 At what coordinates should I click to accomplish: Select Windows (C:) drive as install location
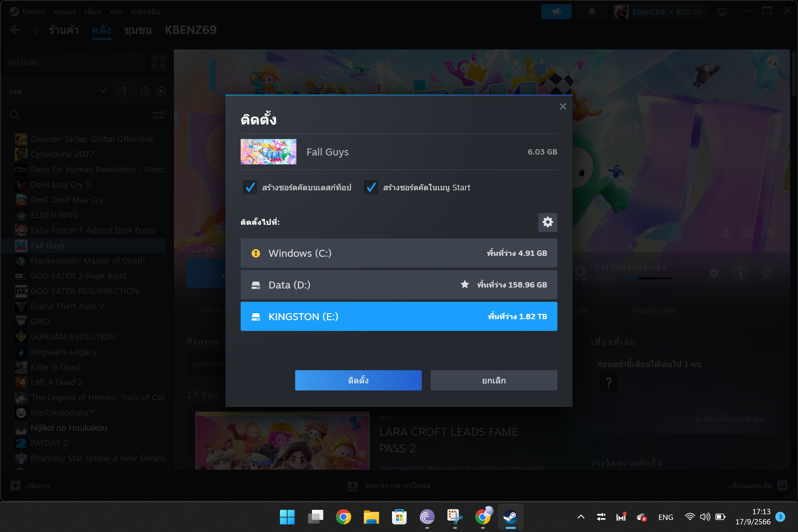tap(399, 253)
